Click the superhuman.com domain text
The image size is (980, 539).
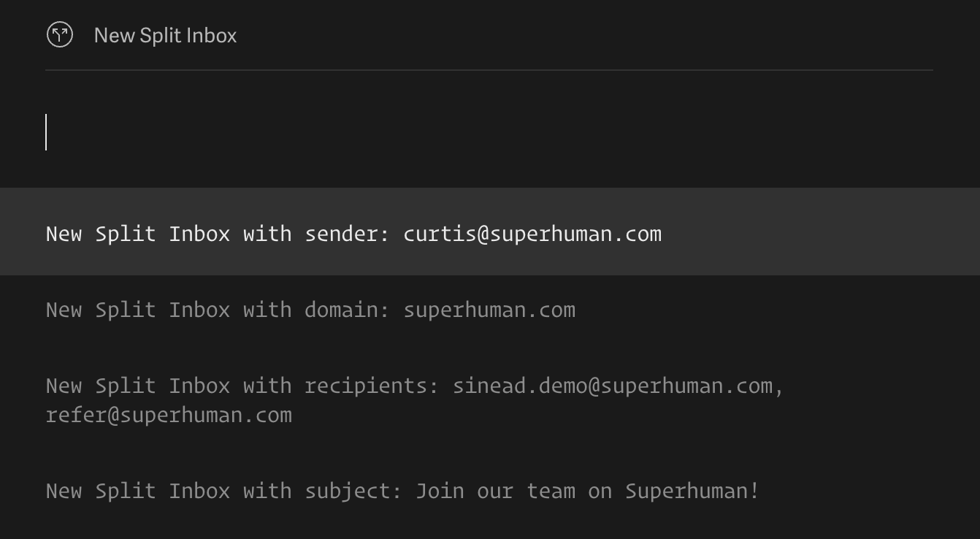(x=489, y=310)
